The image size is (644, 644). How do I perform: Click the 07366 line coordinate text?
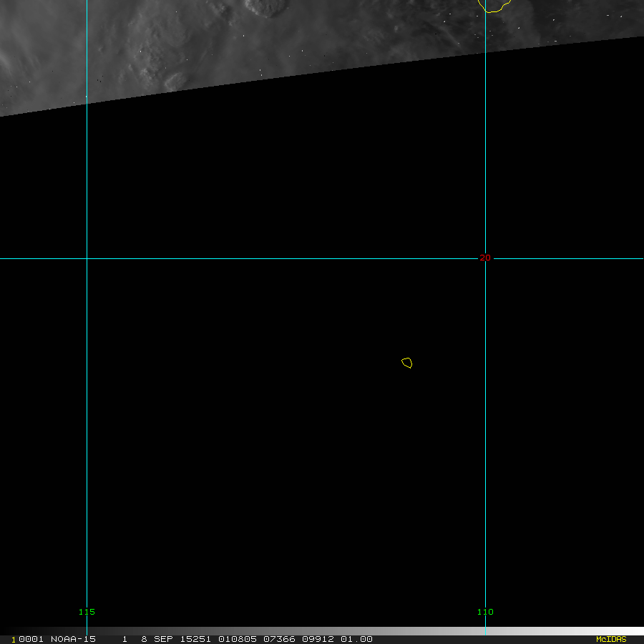point(279,639)
